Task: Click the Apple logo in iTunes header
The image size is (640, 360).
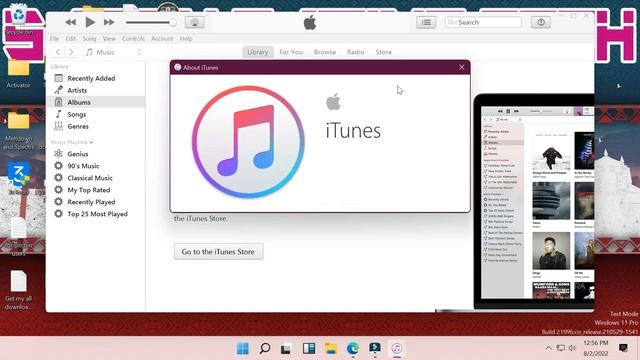Action: [310, 22]
